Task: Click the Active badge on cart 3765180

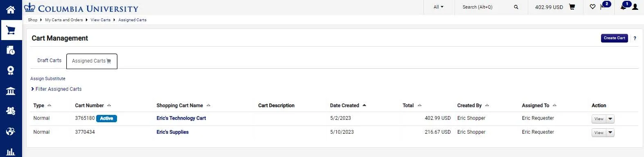Action: [106, 119]
